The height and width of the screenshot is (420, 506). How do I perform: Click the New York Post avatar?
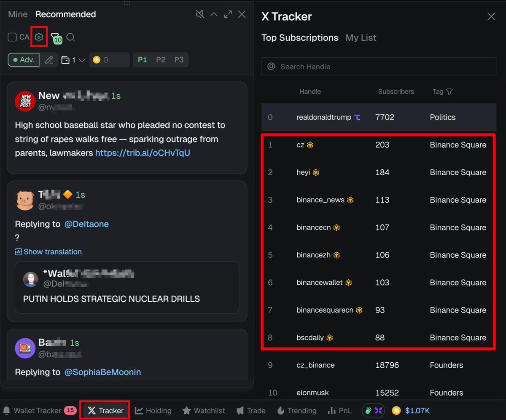pyautogui.click(x=25, y=102)
